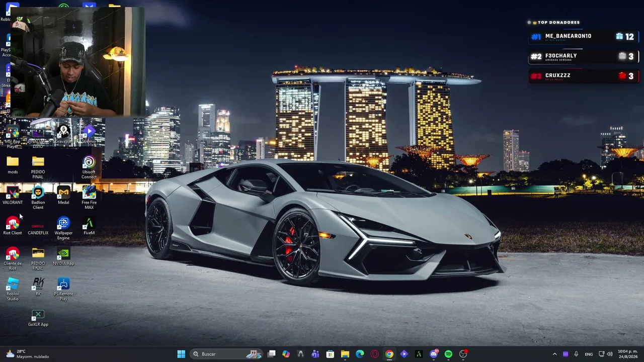Open Discord from the taskbar
The height and width of the screenshot is (362, 644).
pos(434,354)
